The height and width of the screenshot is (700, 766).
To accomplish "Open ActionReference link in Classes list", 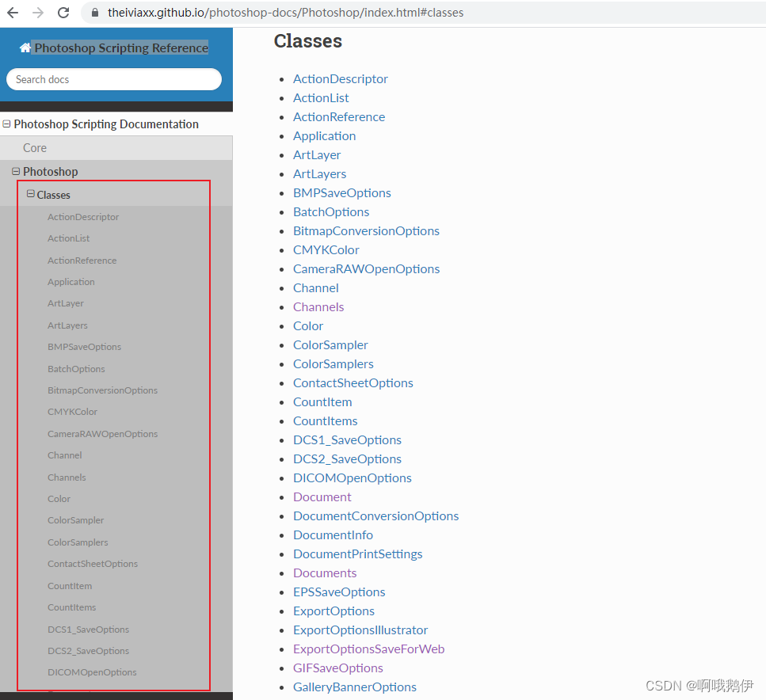I will [x=339, y=116].
